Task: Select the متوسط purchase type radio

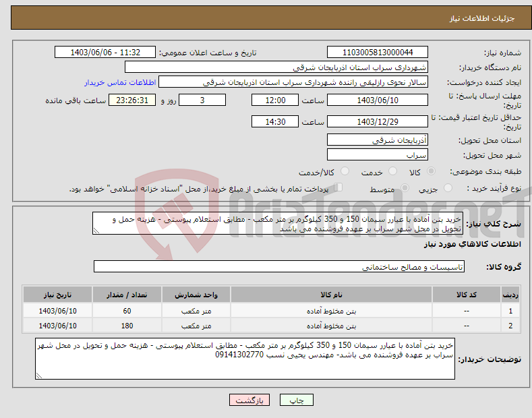Action: 405,187
